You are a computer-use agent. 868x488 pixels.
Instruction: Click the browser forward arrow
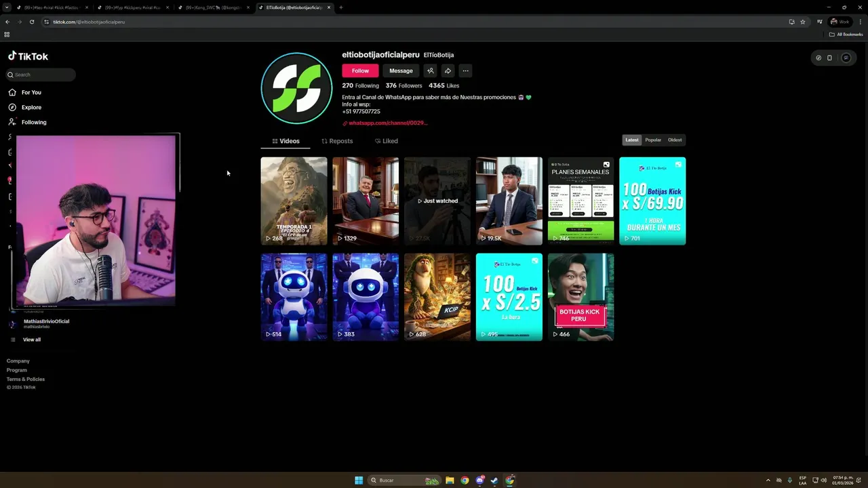(20, 22)
